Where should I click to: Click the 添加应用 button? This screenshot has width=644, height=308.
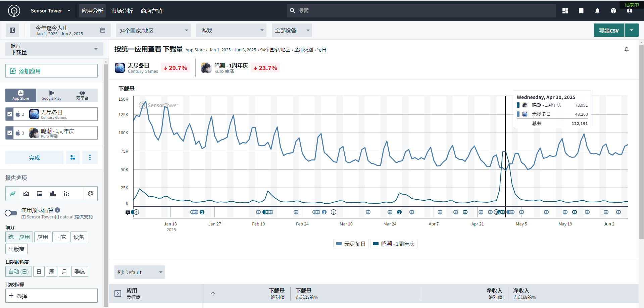(x=51, y=71)
